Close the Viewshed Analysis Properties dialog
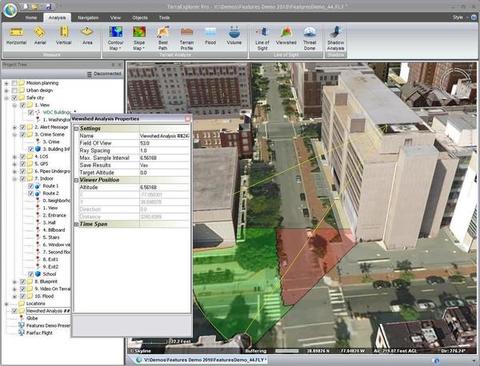The height and width of the screenshot is (366, 480). (188, 119)
